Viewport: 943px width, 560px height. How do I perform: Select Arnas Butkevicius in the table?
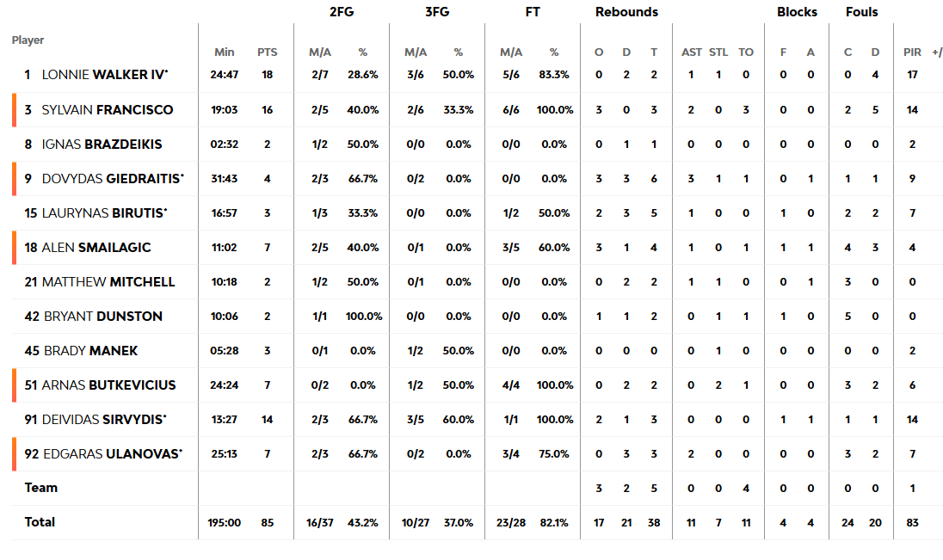click(x=108, y=385)
